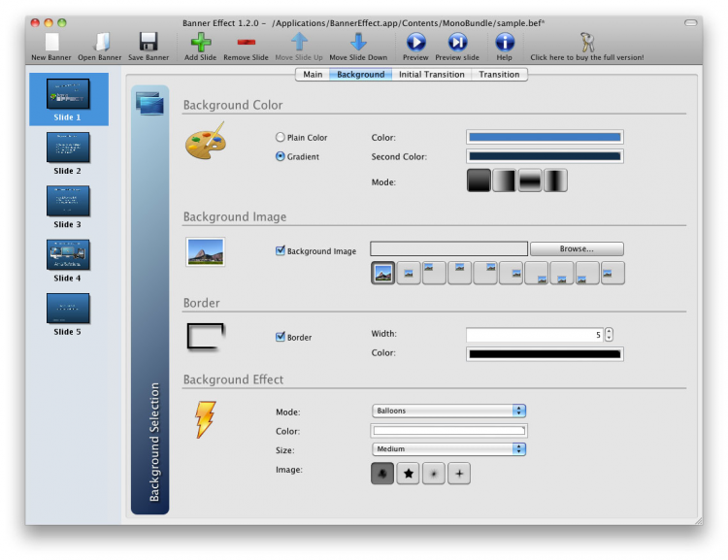The width and height of the screenshot is (728, 560).
Task: Select the plus sign effect image
Action: click(459, 474)
